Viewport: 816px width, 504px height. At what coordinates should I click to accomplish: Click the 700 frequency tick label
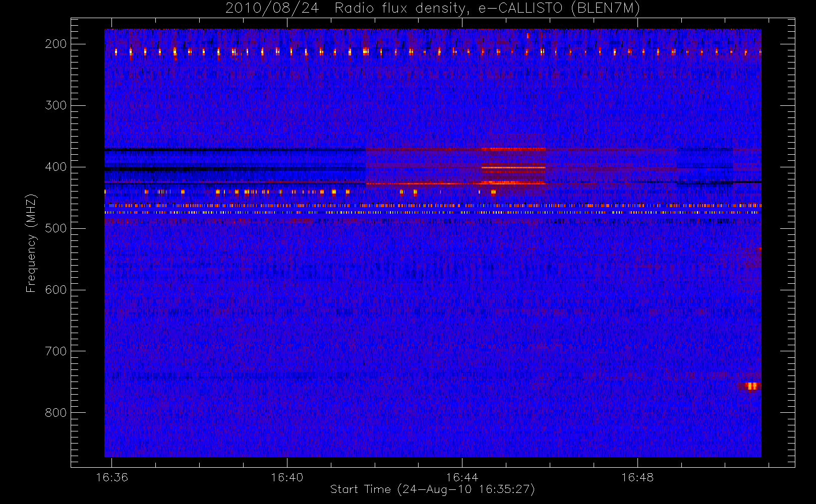tap(55, 351)
